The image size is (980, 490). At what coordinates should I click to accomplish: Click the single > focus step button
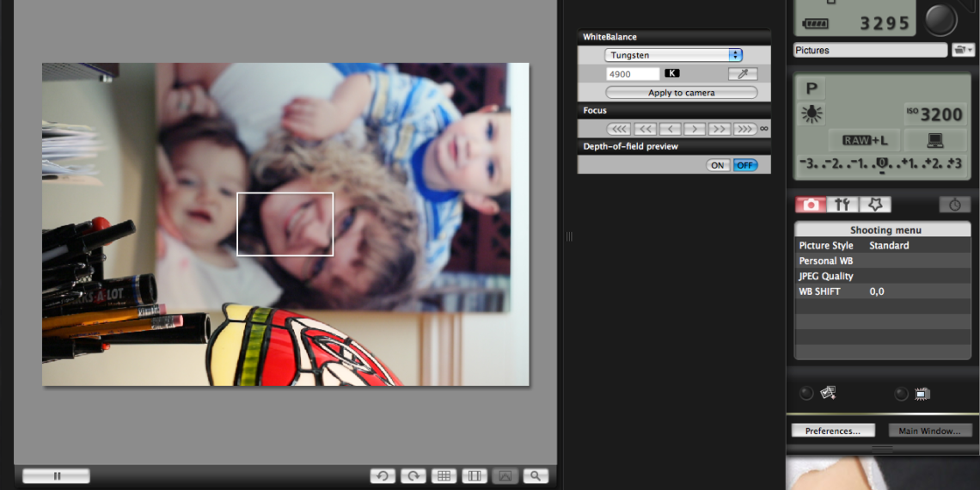click(695, 129)
